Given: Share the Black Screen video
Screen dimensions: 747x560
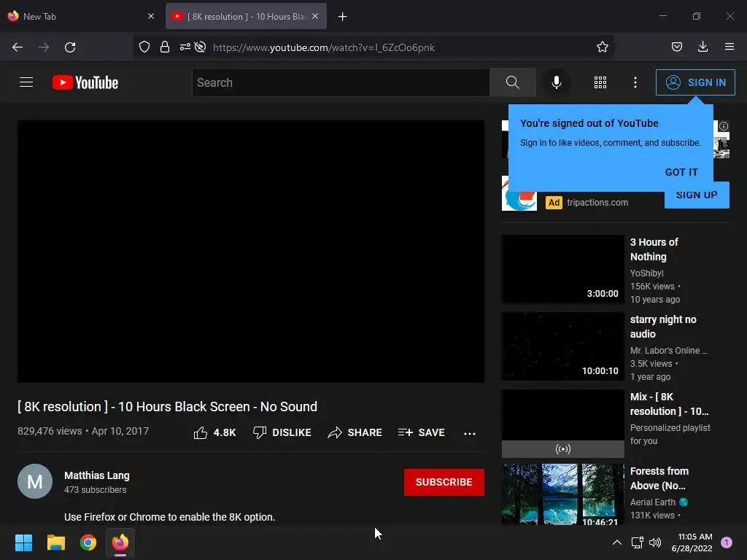Looking at the screenshot, I should coord(355,433).
